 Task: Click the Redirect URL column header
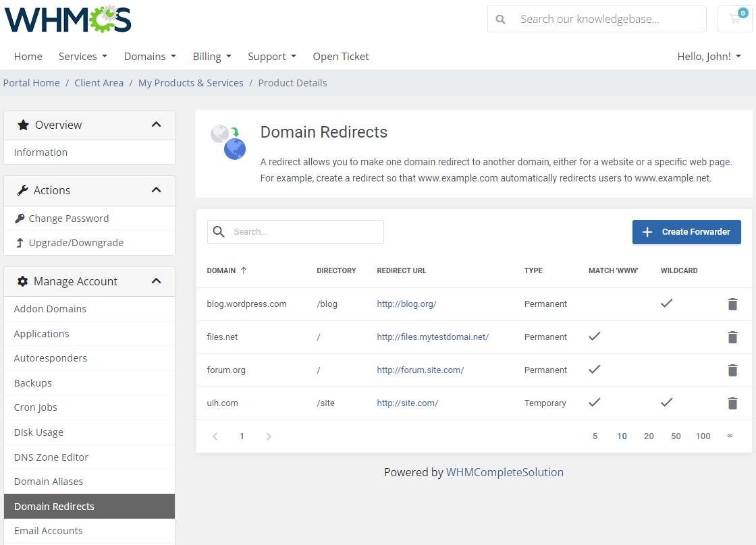402,270
